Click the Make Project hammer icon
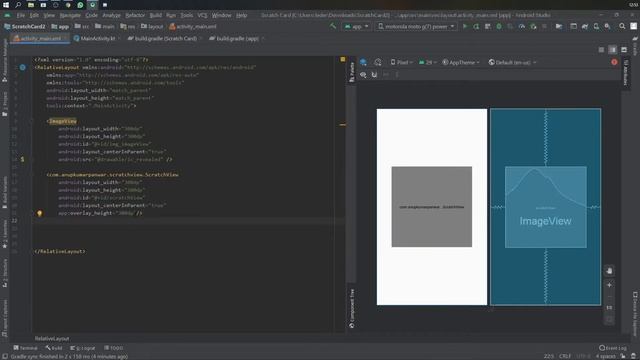The image size is (640, 360). 333,26
